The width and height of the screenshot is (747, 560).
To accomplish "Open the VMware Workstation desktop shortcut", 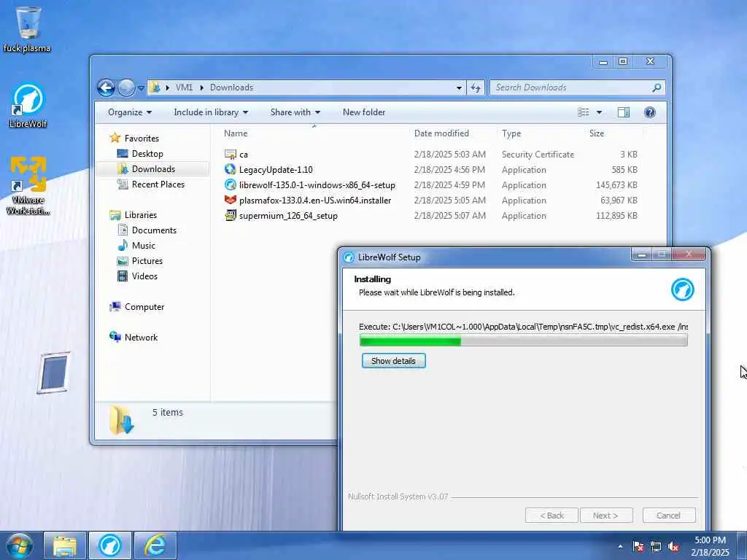I will (28, 186).
